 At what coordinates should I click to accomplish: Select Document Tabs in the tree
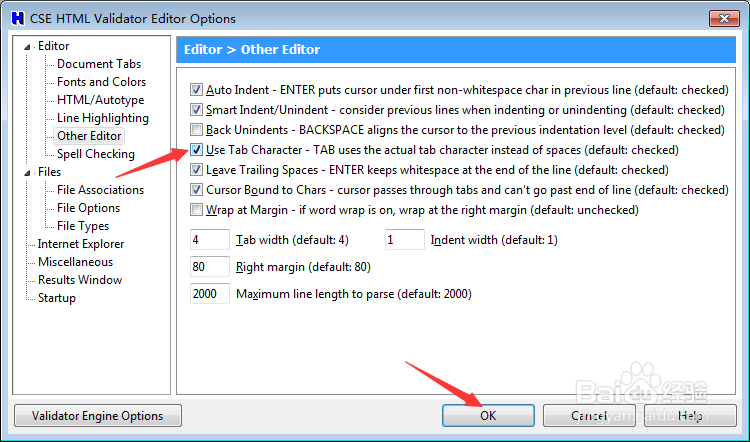99,64
